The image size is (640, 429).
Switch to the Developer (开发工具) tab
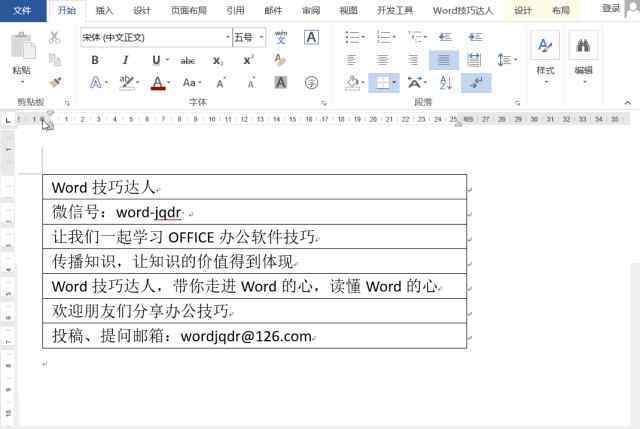(395, 11)
